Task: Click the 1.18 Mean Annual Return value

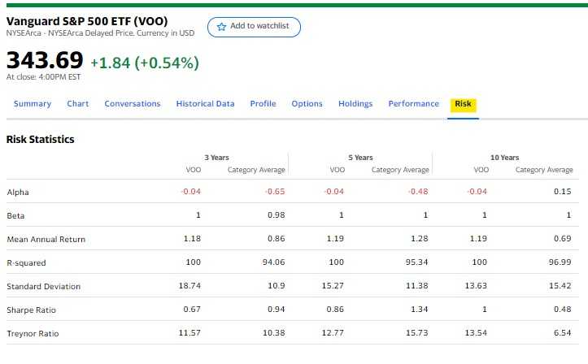Action: [192, 239]
